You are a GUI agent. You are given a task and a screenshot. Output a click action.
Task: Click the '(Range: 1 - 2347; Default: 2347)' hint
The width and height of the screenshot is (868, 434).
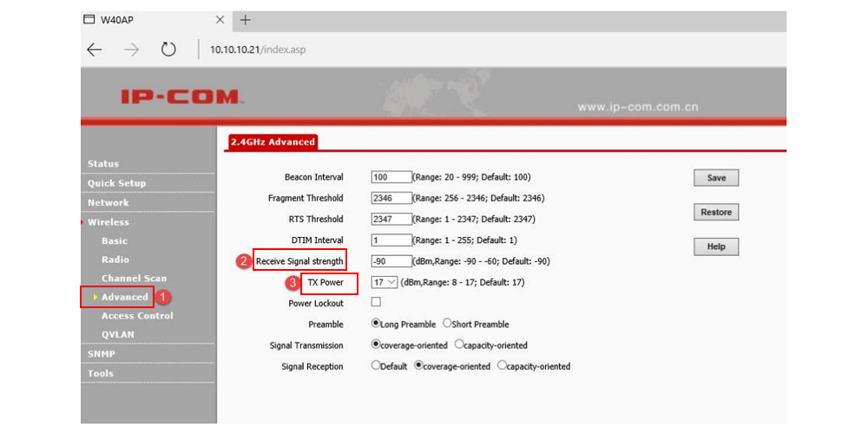tap(474, 220)
